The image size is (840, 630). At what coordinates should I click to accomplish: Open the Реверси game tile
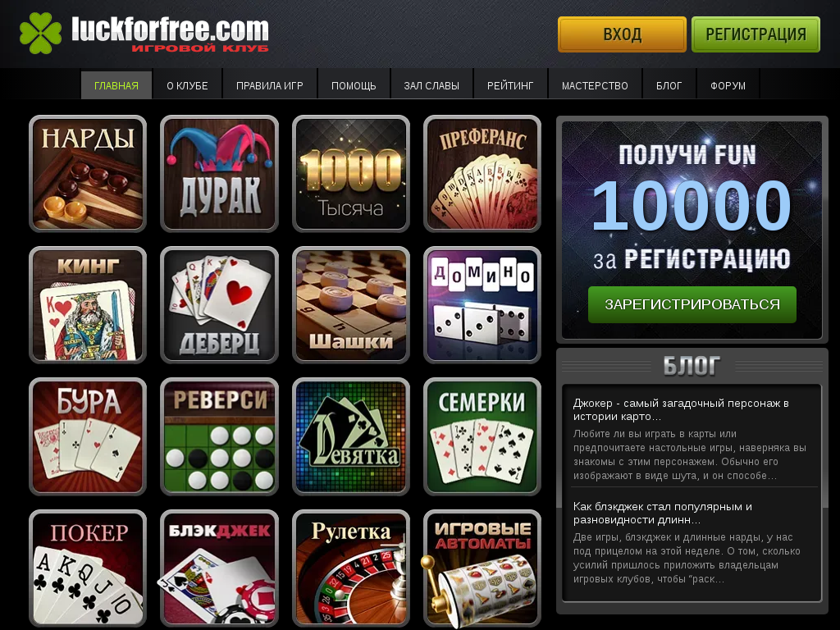[219, 436]
